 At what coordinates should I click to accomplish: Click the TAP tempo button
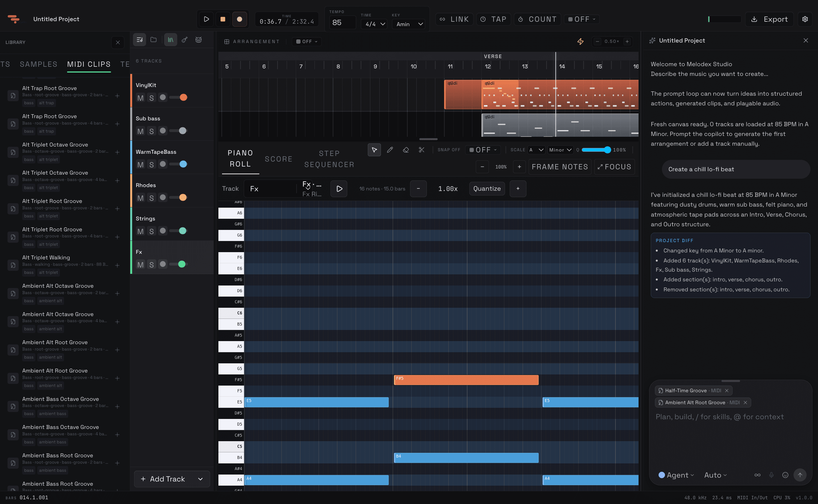pyautogui.click(x=493, y=19)
